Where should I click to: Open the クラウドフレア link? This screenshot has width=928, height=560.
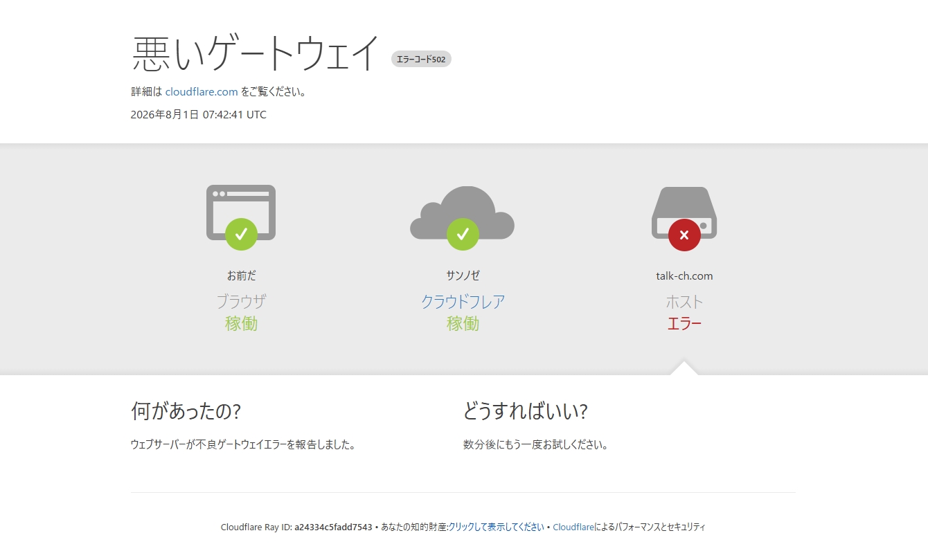[x=463, y=302]
